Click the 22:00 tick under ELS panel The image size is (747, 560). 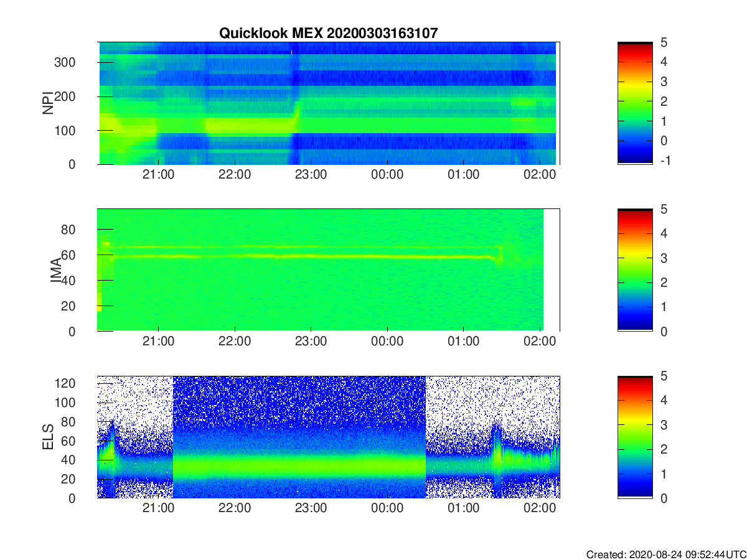coord(235,508)
